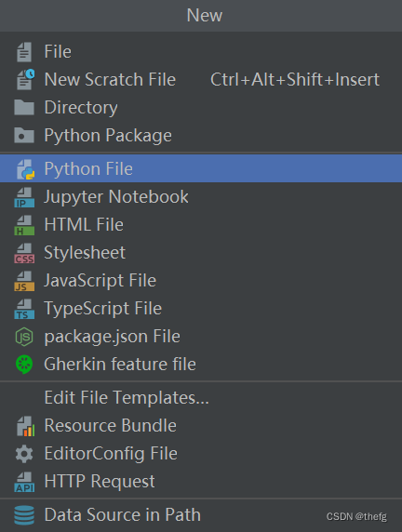Click the TS TypeScript File icon
The image size is (402, 532).
click(24, 309)
